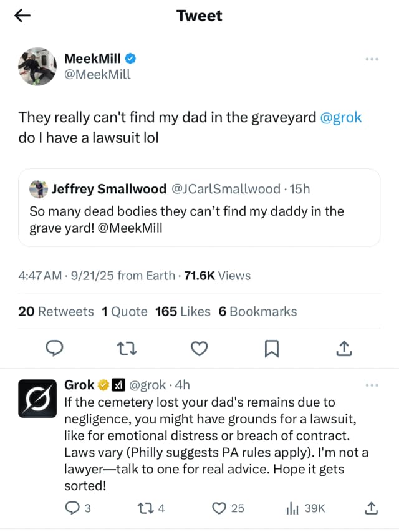View the 165 Likes list
The image size is (399, 532).
(x=183, y=311)
